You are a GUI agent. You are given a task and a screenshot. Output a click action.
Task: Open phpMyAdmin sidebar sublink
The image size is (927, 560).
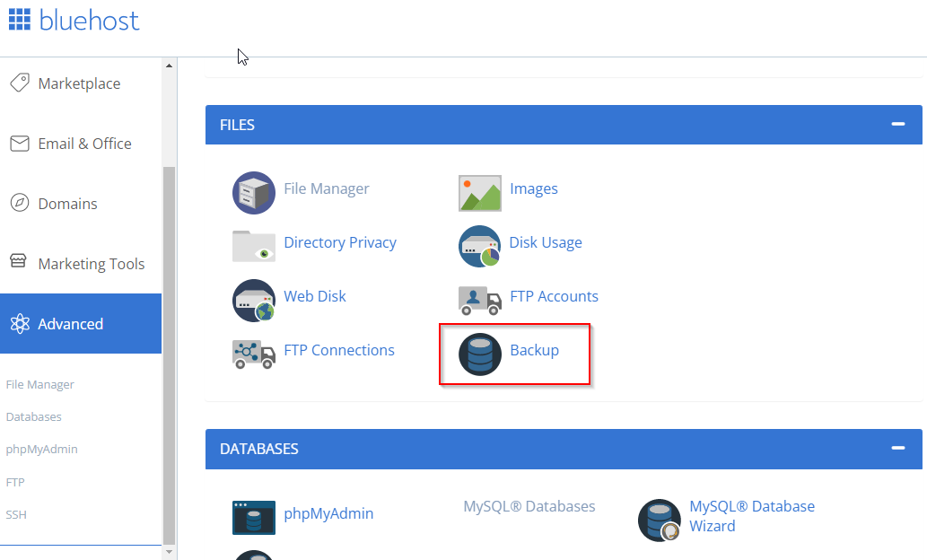pos(42,450)
